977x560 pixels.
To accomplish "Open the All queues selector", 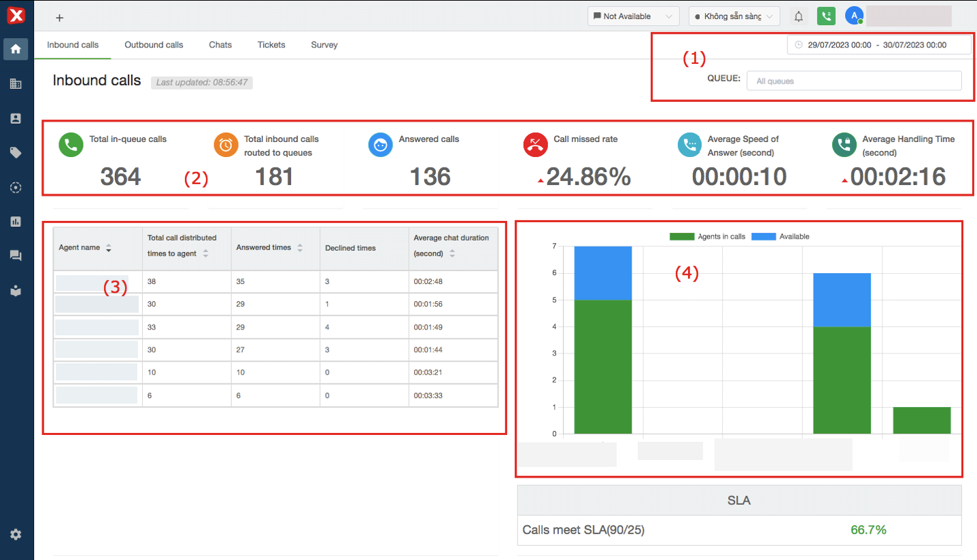I will pyautogui.click(x=854, y=81).
